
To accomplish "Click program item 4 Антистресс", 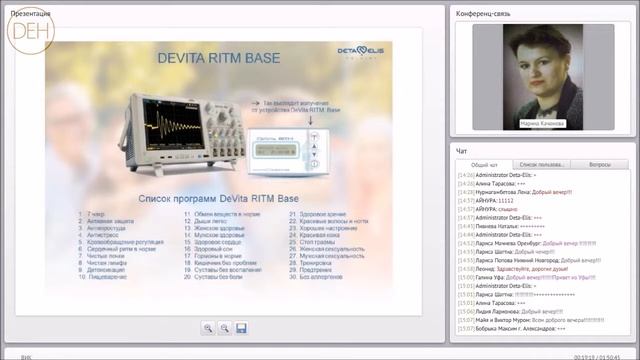I will pyautogui.click(x=98, y=235).
